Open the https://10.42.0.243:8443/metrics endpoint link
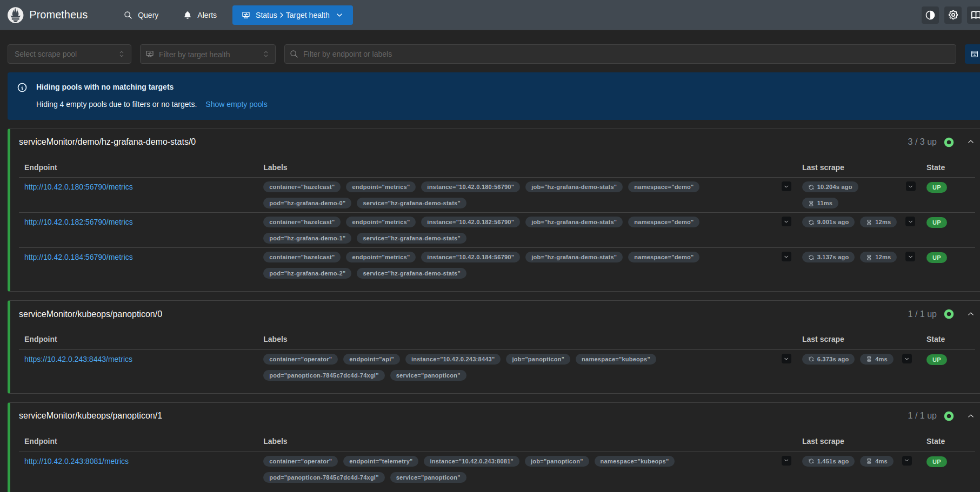The width and height of the screenshot is (980, 492). click(78, 359)
